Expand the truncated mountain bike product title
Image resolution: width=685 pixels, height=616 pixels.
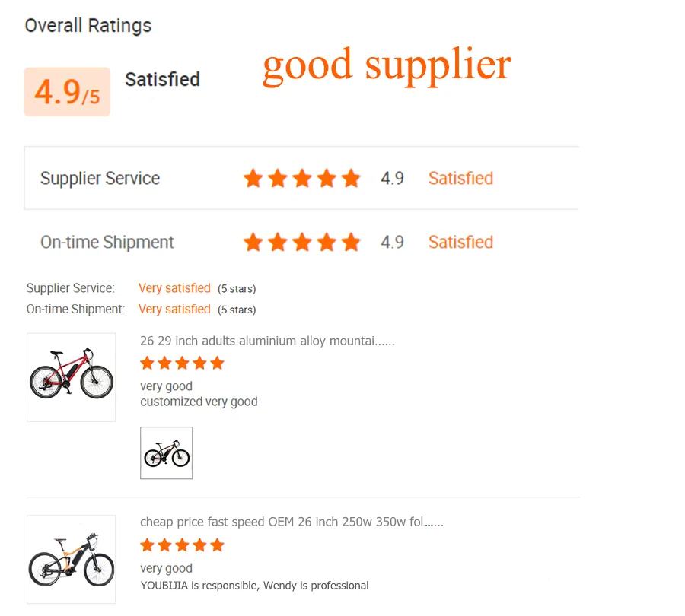pyautogui.click(x=267, y=341)
